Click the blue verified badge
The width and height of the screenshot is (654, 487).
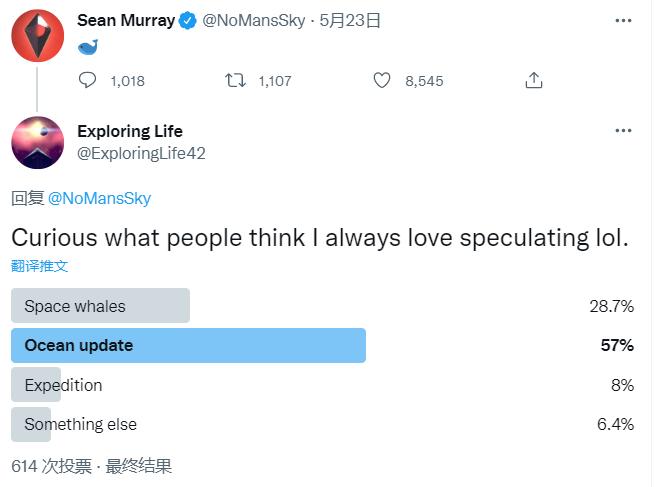pos(188,21)
